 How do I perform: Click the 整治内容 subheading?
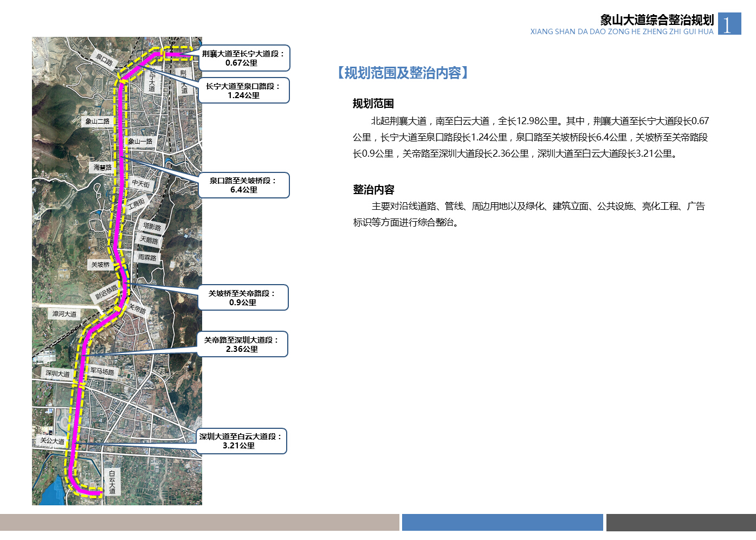tap(373, 190)
